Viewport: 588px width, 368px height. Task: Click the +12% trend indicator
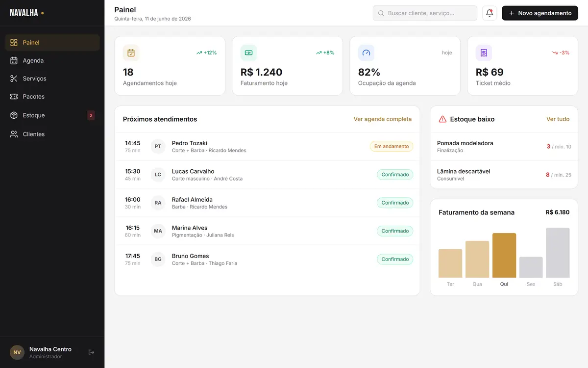click(206, 53)
